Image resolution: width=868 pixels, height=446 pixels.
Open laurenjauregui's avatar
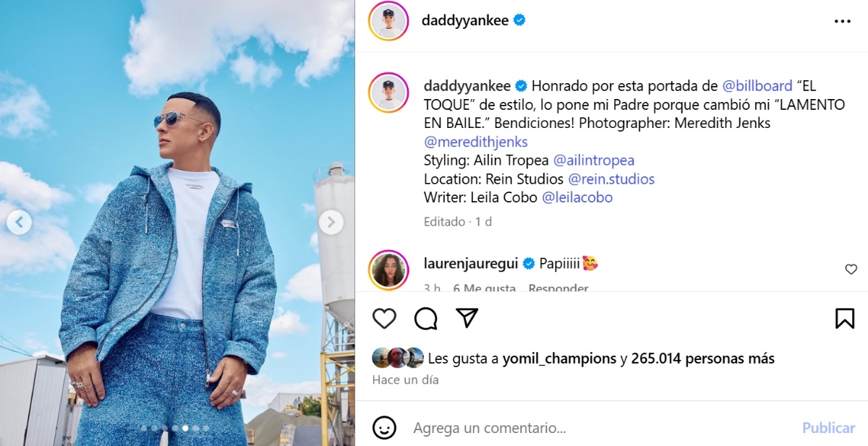coord(388,270)
